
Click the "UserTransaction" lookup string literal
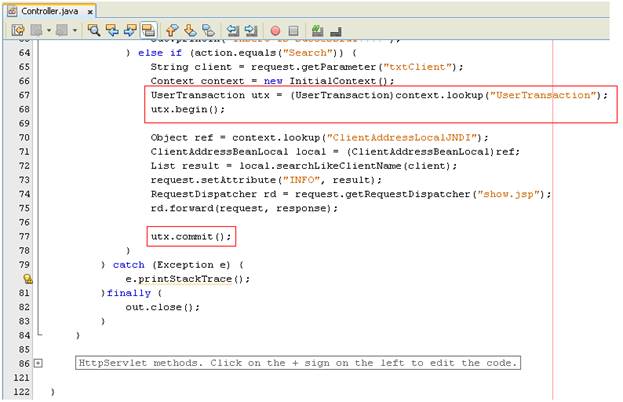[x=543, y=95]
